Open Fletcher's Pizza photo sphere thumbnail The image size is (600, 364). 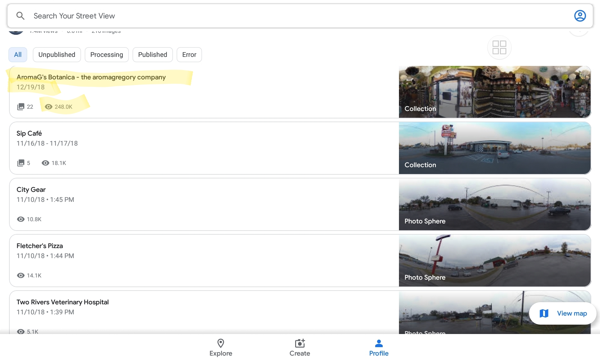click(495, 261)
